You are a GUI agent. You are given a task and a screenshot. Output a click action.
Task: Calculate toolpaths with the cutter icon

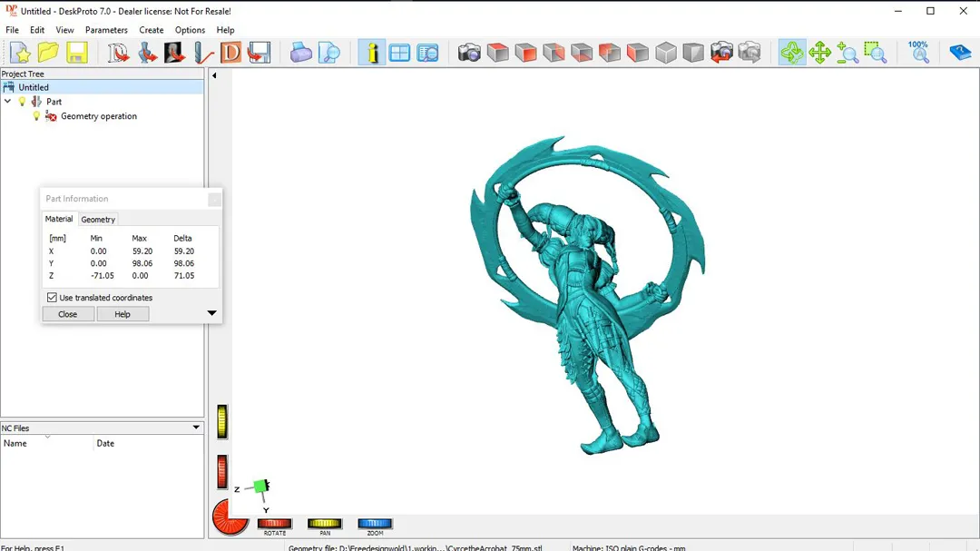click(x=203, y=53)
